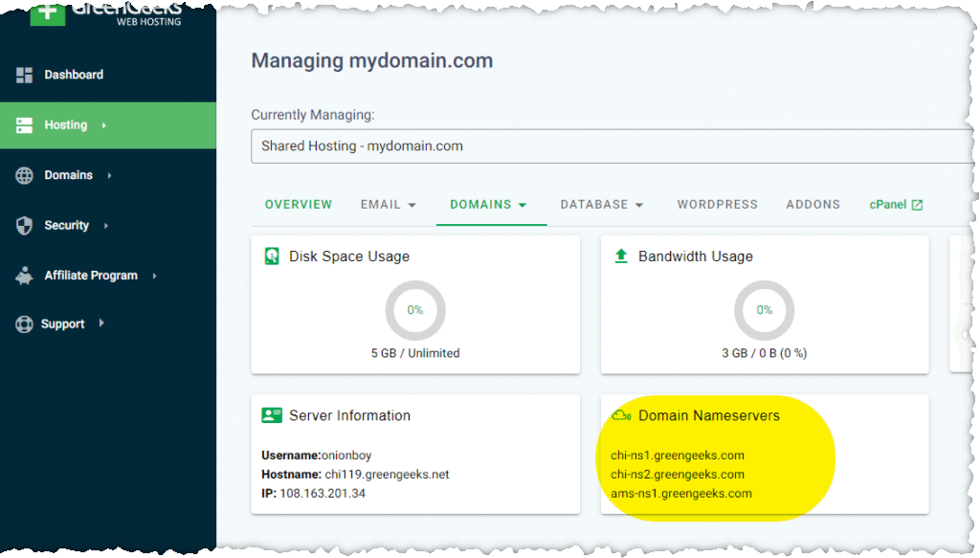Switch to the ADDONS tab
The width and height of the screenshot is (980, 558).
pos(813,205)
